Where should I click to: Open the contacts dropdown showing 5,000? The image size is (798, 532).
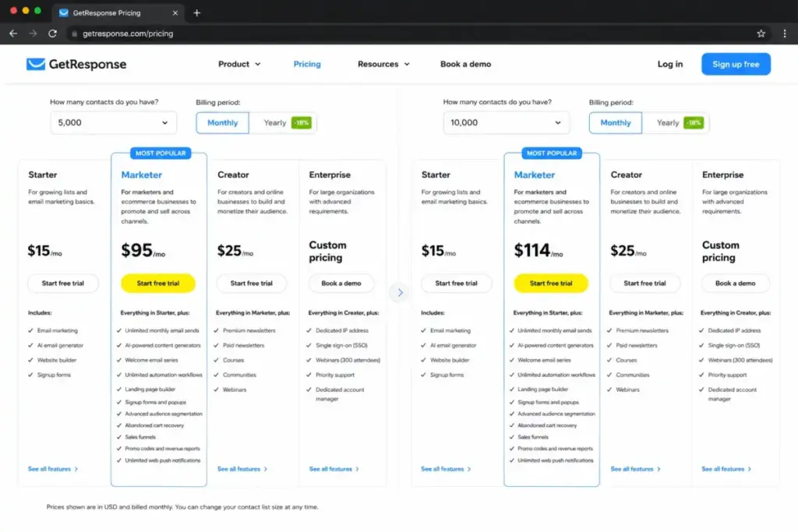click(114, 122)
